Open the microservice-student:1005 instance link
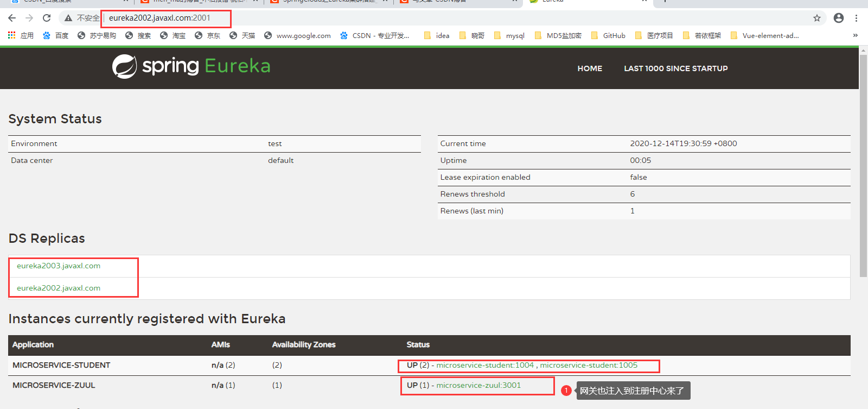The width and height of the screenshot is (868, 409). click(x=589, y=365)
